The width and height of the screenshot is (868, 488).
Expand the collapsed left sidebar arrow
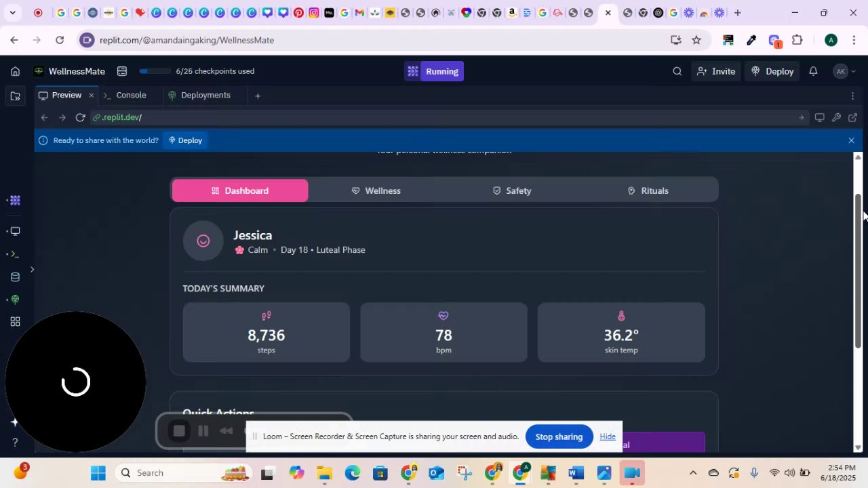[32, 269]
